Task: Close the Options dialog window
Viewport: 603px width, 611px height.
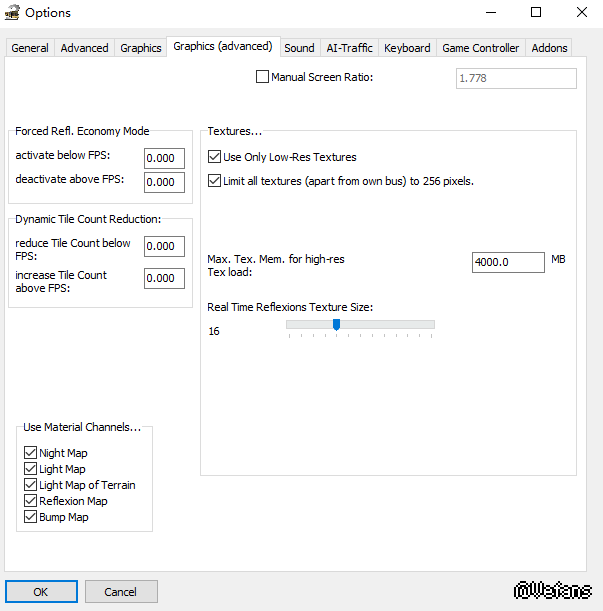Action: pyautogui.click(x=581, y=13)
